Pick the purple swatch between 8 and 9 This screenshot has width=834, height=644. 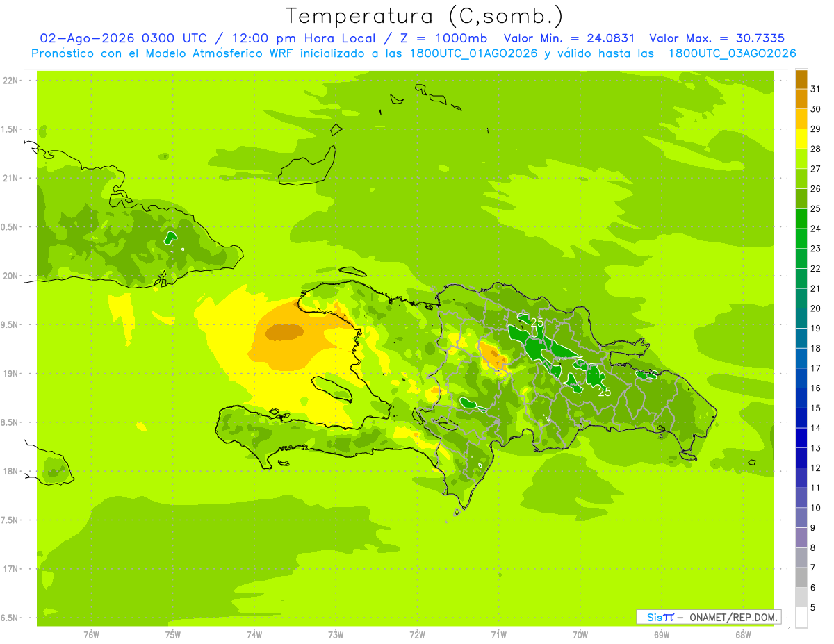click(x=801, y=538)
